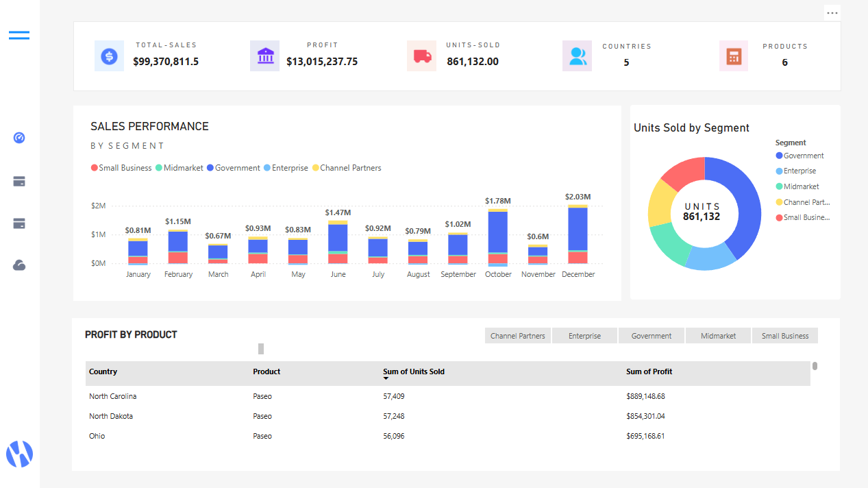Open the More options ellipsis menu
Screen dimensions: 868x488
tap(832, 13)
